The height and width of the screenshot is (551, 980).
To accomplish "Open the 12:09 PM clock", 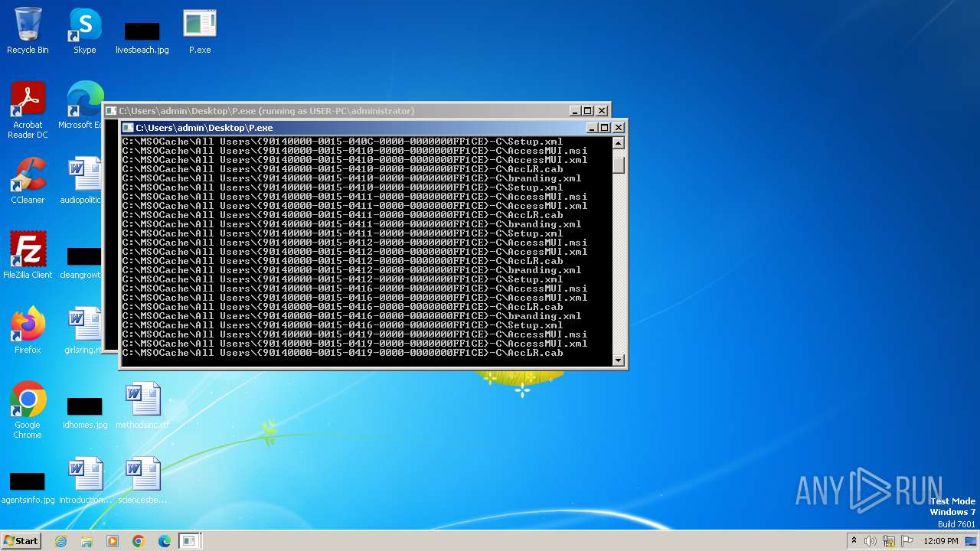I will tap(941, 541).
